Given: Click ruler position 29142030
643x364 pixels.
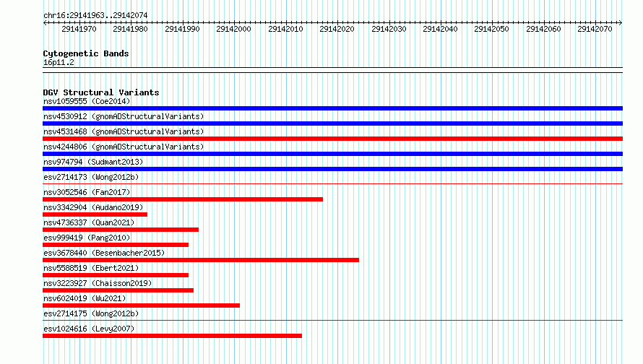Looking at the screenshot, I should (x=389, y=29).
